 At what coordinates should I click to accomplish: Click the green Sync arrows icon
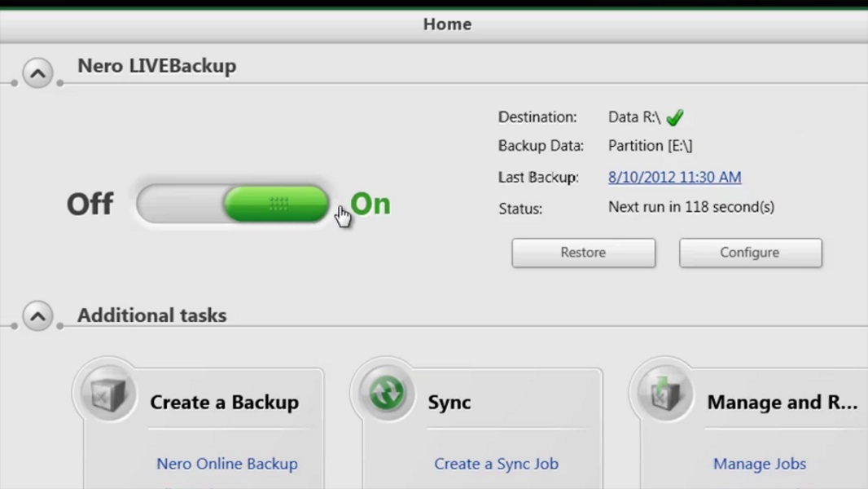pos(387,394)
